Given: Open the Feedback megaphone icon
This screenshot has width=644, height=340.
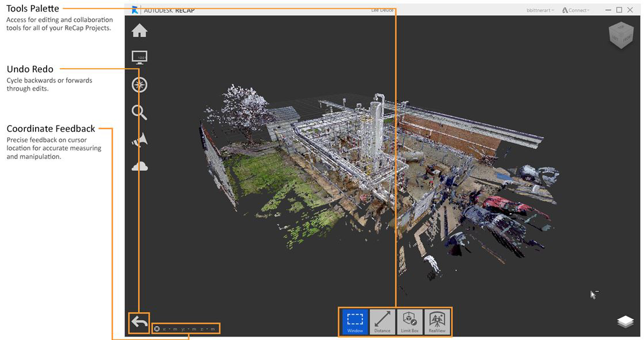Looking at the screenshot, I should click(x=140, y=140).
